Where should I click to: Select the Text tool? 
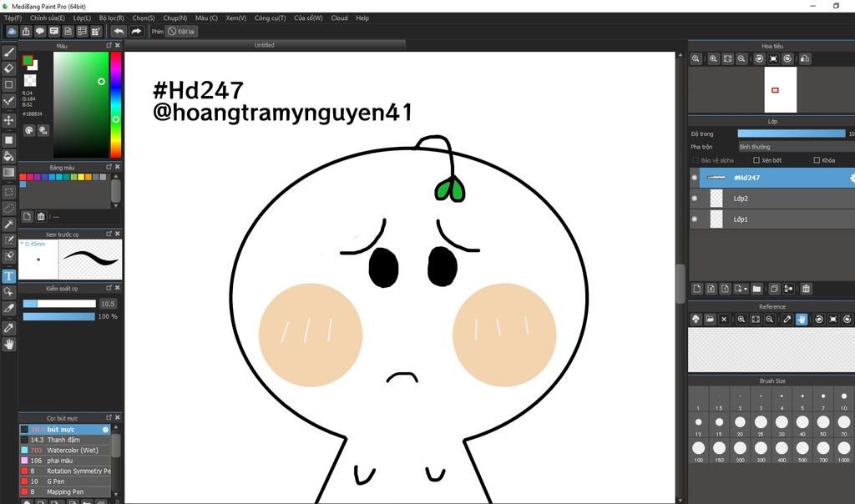(x=8, y=275)
